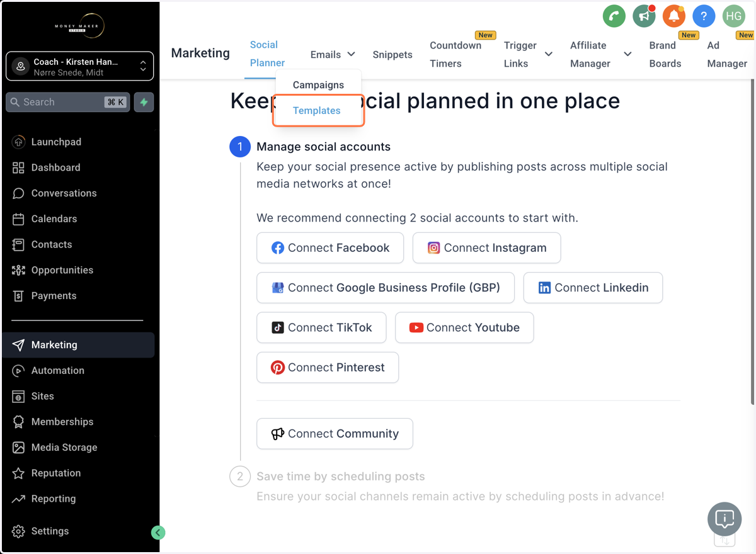
Task: Click the Connect Linkedin button
Action: click(593, 288)
